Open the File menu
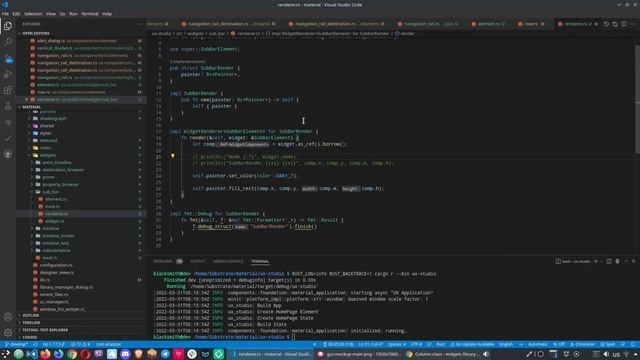The height and width of the screenshot is (360, 640). [x=5, y=14]
